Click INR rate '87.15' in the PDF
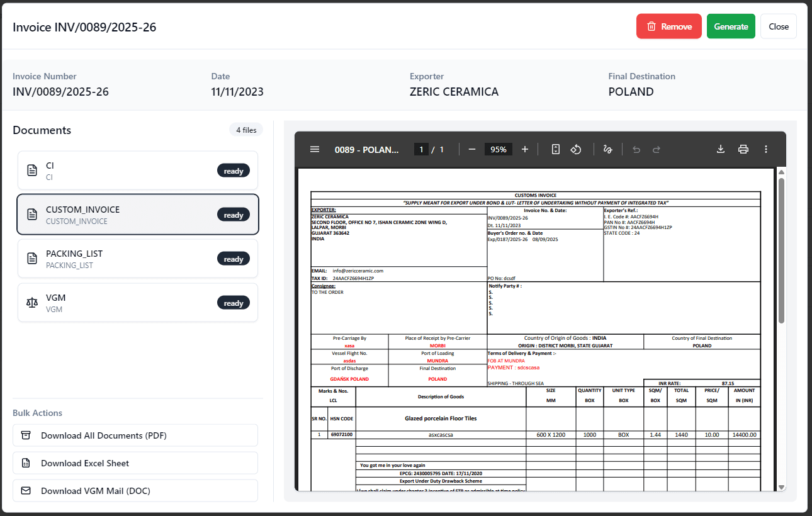The height and width of the screenshot is (516, 812). coord(728,383)
